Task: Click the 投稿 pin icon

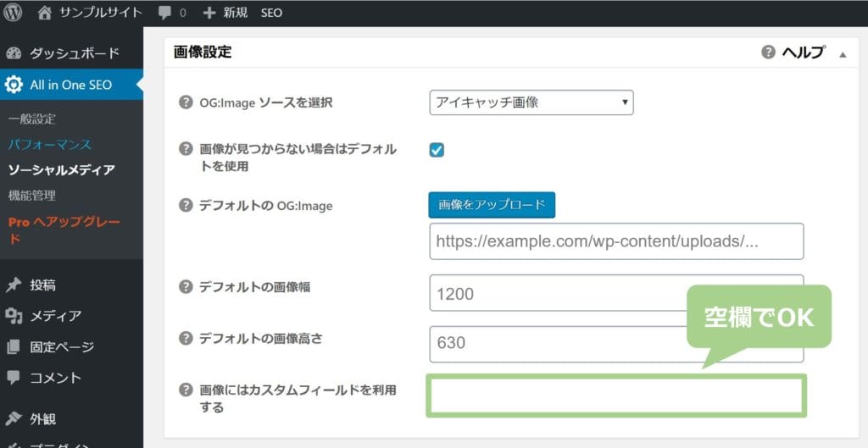Action: (x=14, y=285)
